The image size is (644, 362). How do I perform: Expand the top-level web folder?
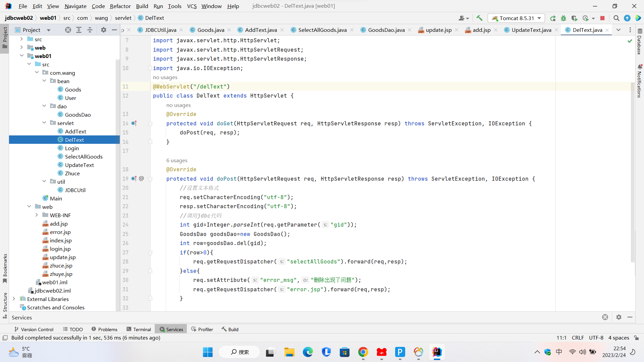(22, 47)
